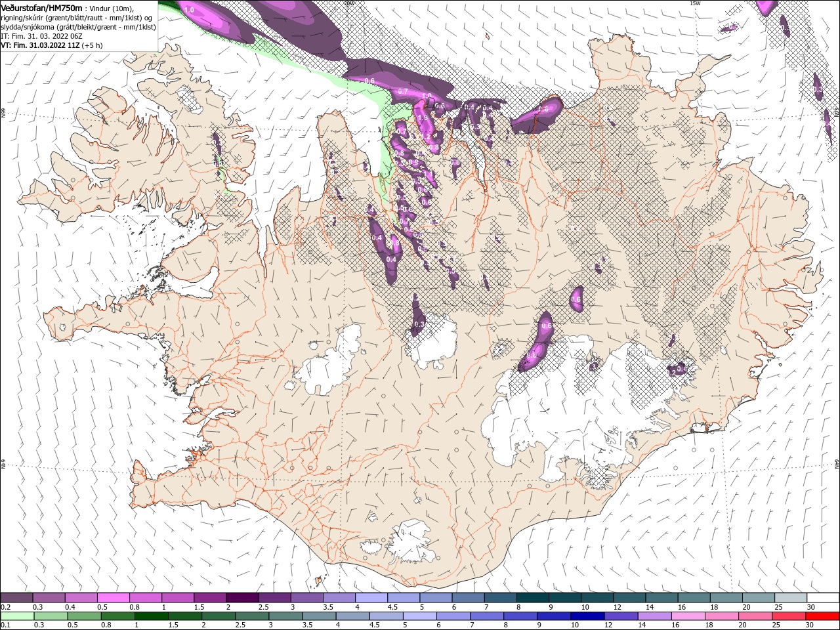
Task: Select the bright pink 0.5 snow legend swatch
Action: pyautogui.click(x=113, y=597)
